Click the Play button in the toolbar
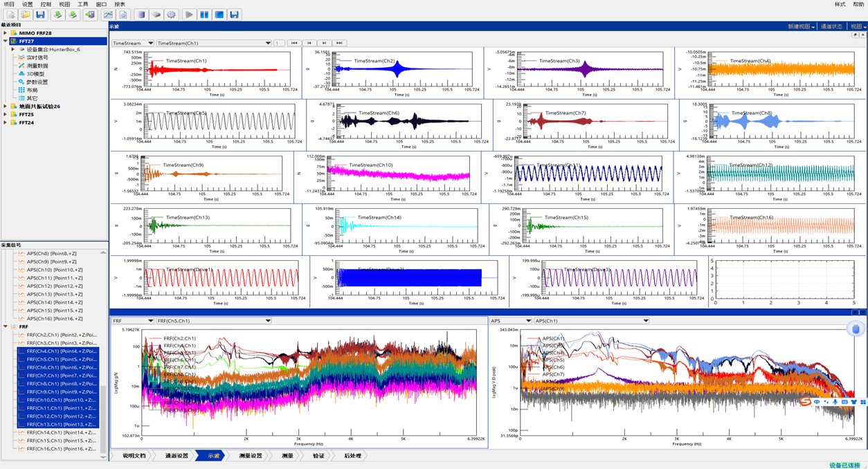 pos(189,15)
